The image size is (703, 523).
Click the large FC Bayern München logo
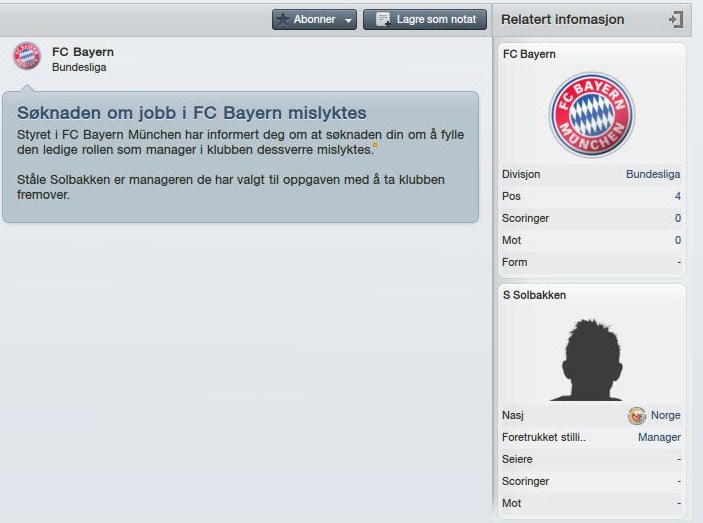(x=592, y=115)
